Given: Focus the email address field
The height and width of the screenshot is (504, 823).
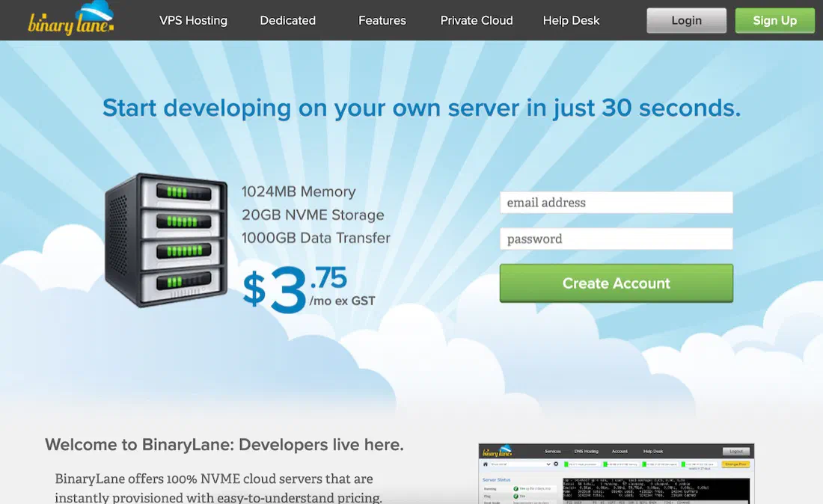Looking at the screenshot, I should (x=617, y=203).
